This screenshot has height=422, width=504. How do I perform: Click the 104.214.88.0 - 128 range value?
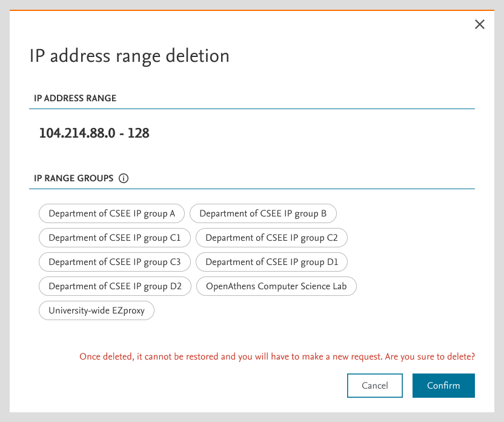point(94,133)
